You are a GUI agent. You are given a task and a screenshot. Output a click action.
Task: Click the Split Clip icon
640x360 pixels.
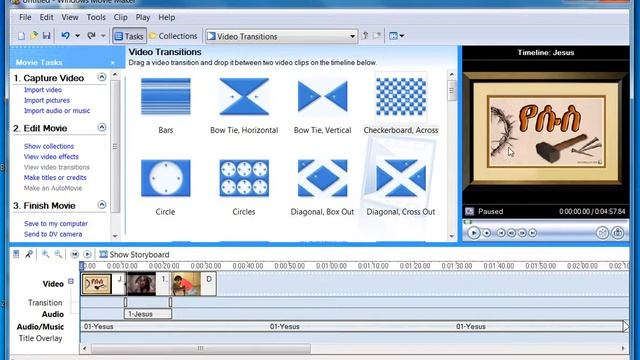coord(602,233)
